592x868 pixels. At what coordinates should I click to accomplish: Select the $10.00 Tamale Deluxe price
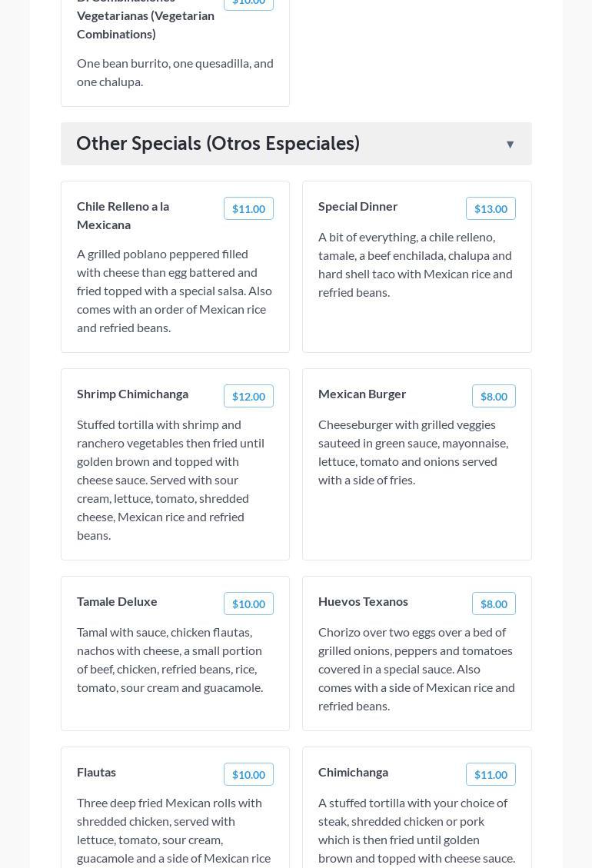248,604
